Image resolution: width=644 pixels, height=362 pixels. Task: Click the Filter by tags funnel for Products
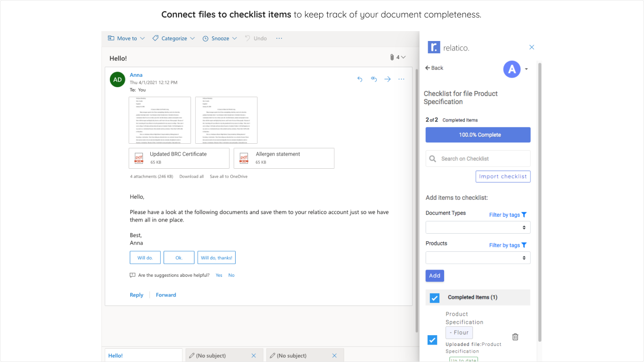(524, 245)
